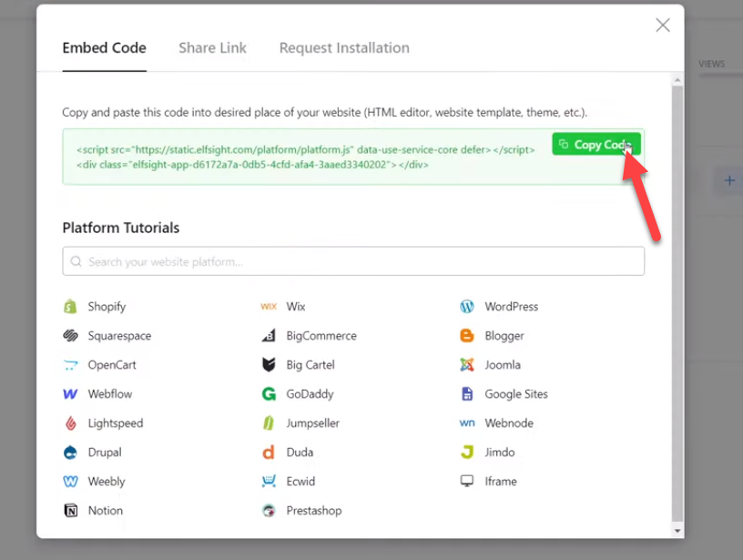This screenshot has height=560, width=743.
Task: Click the Prestashop logo icon
Action: [x=269, y=510]
